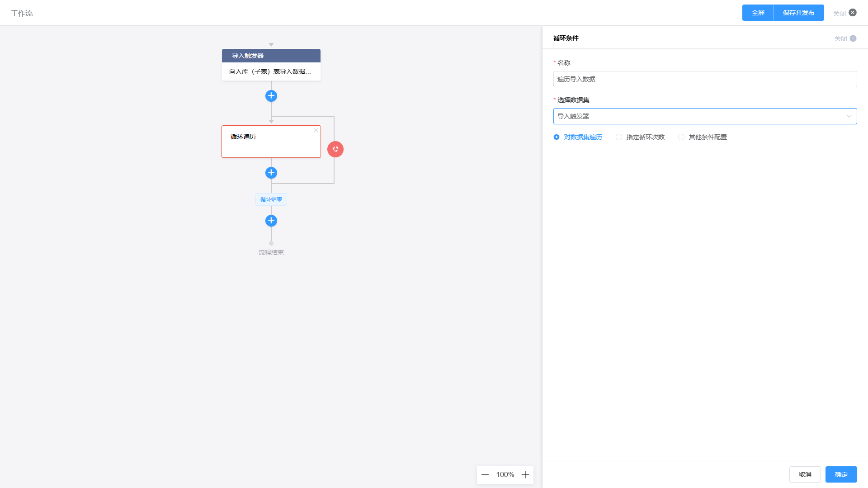Screen dimensions: 868x488
Task: Click the 确定 confirm button
Action: 841,474
